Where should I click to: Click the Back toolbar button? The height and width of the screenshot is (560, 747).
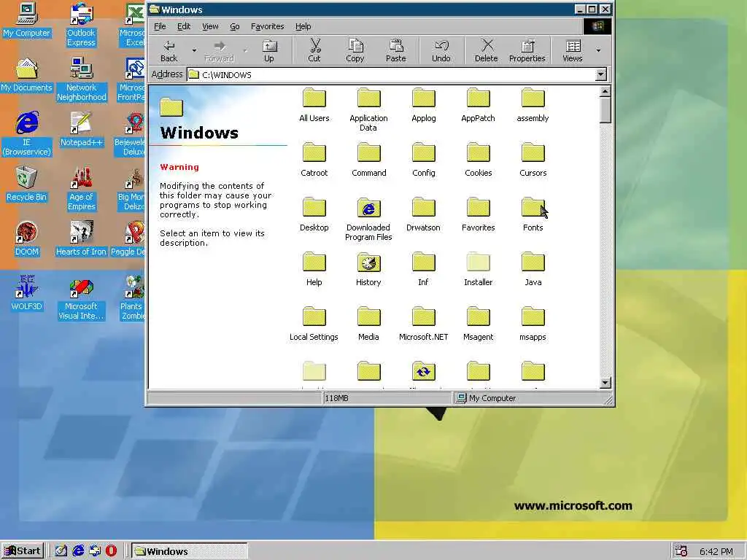(169, 51)
